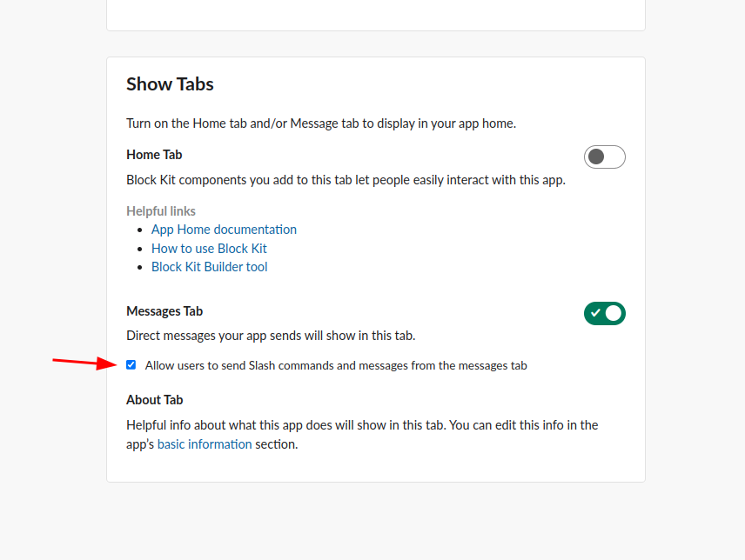Disable the Messages Tab toggle switch
Viewport: 745px width, 560px height.
pyautogui.click(x=604, y=313)
